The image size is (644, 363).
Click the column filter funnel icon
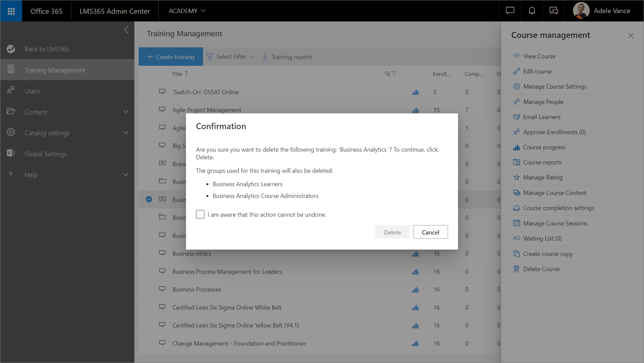click(x=394, y=74)
